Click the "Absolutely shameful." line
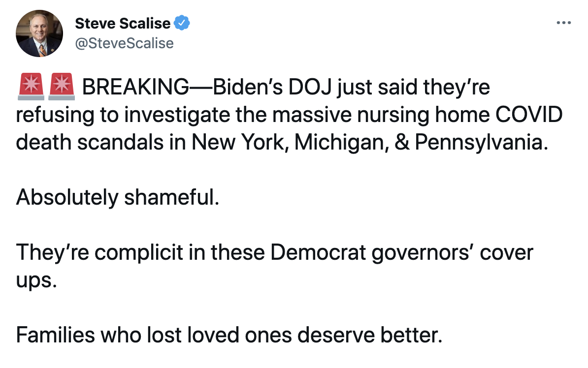 click(117, 197)
